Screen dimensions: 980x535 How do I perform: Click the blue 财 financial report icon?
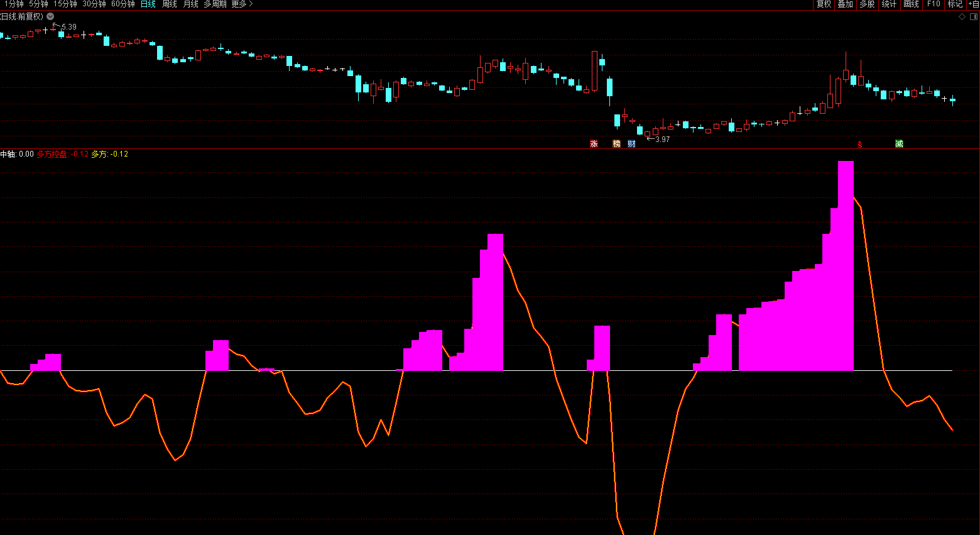631,144
